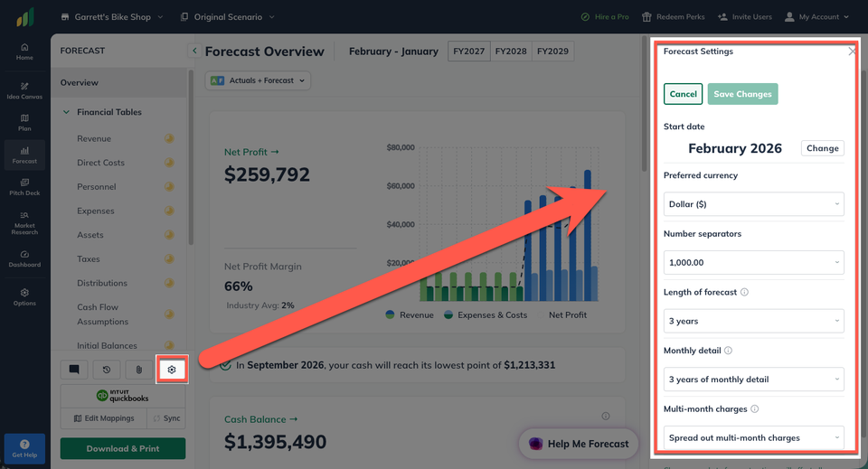Open the Actuals + Forecast dropdown
The image size is (868, 469).
click(258, 80)
